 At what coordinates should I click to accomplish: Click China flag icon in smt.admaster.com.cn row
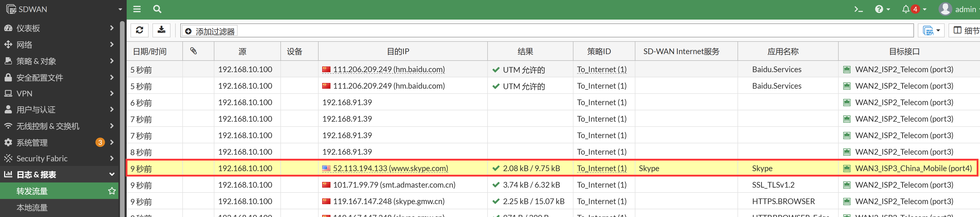(326, 185)
